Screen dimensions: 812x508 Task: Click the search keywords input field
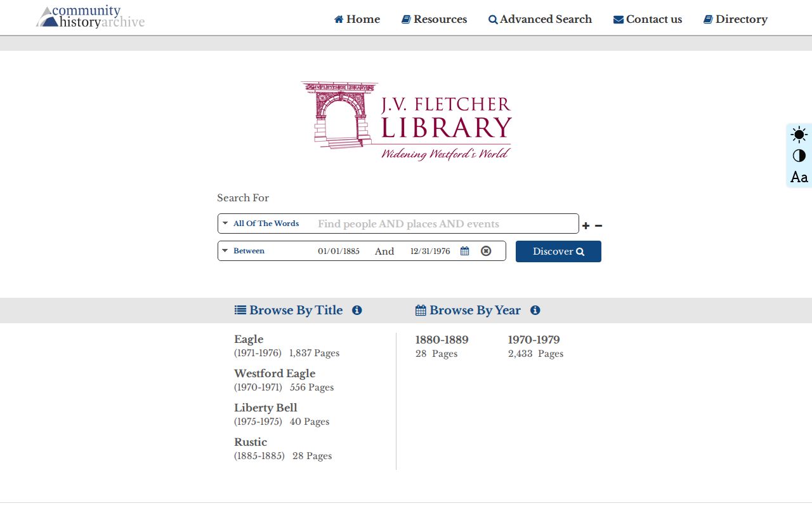445,224
